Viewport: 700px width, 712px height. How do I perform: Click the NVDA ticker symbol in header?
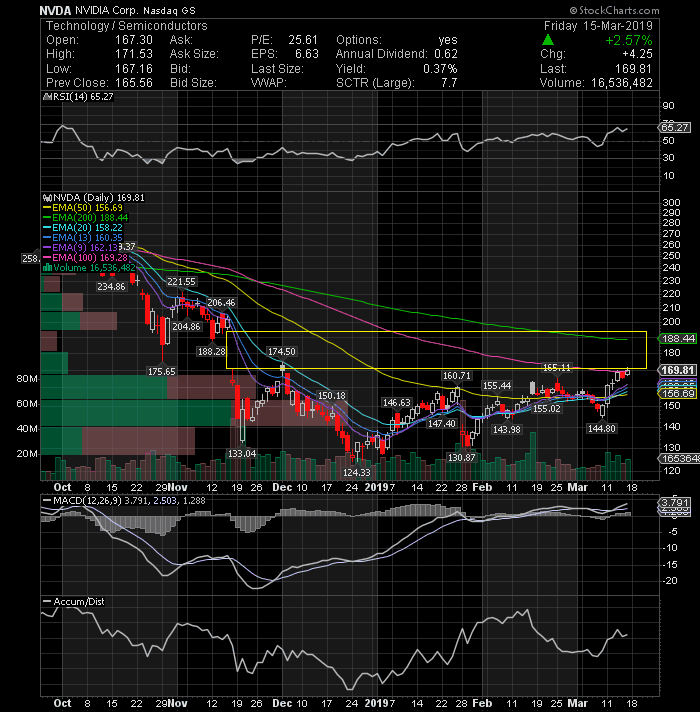55,10
